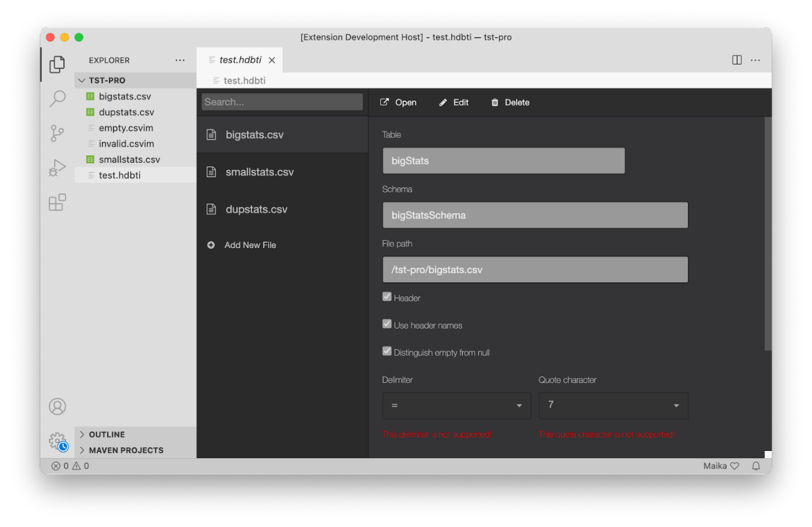This screenshot has width=812, height=527.
Task: Click the plus icon beside Add New File
Action: tap(211, 245)
